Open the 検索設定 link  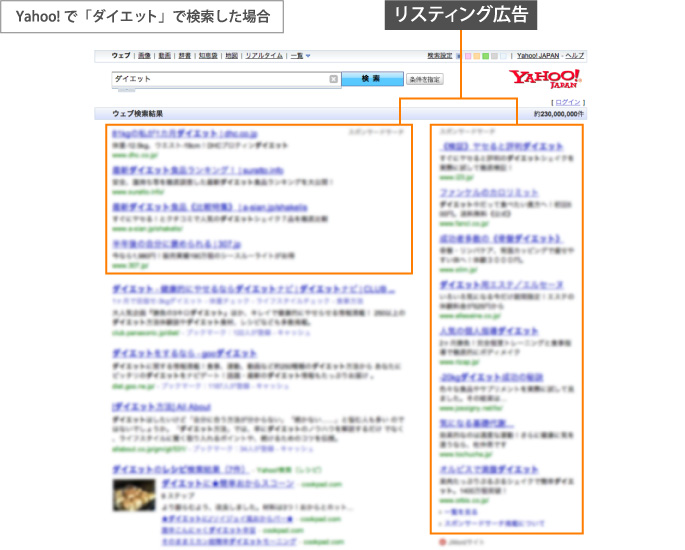(439, 55)
